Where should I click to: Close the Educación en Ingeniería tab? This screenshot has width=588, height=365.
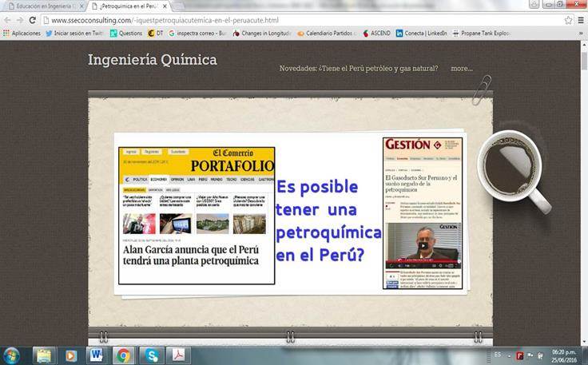point(81,6)
